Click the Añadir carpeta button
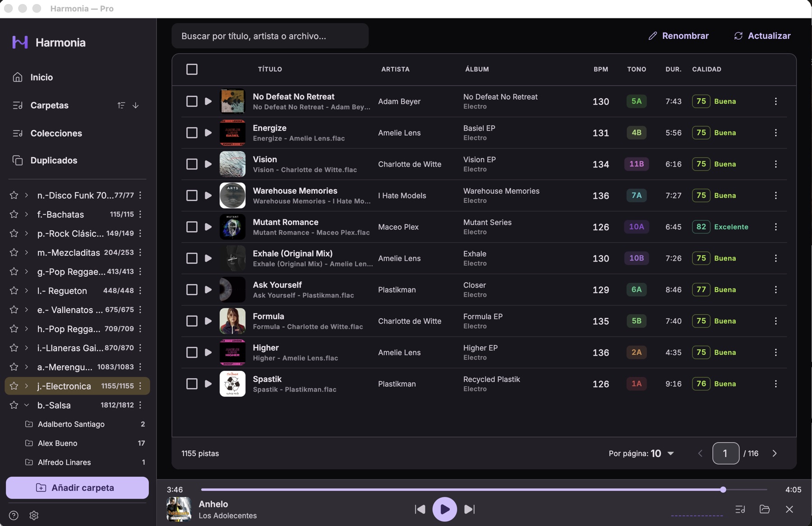Screen dimensions: 812x526 coord(77,488)
